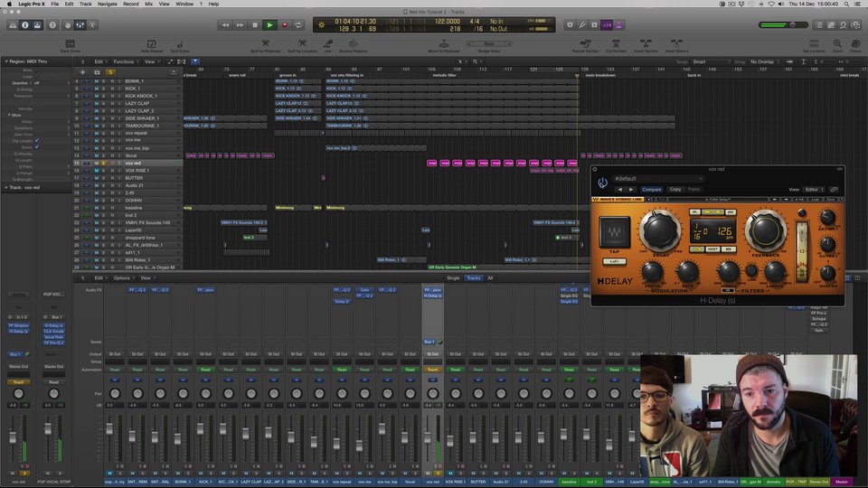868x488 pixels.
Task: Click the Copy button in plugin window
Action: tap(675, 189)
